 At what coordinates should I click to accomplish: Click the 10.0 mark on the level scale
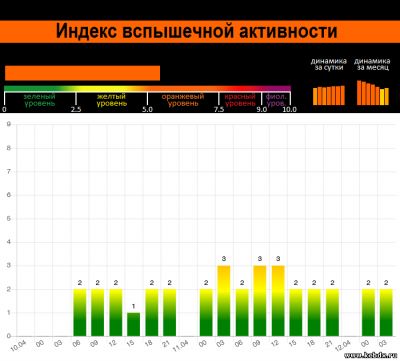[289, 110]
